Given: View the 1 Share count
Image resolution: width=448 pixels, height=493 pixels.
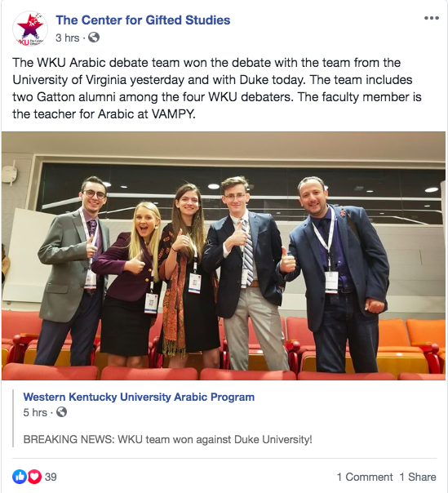Looking at the screenshot, I should 418,477.
